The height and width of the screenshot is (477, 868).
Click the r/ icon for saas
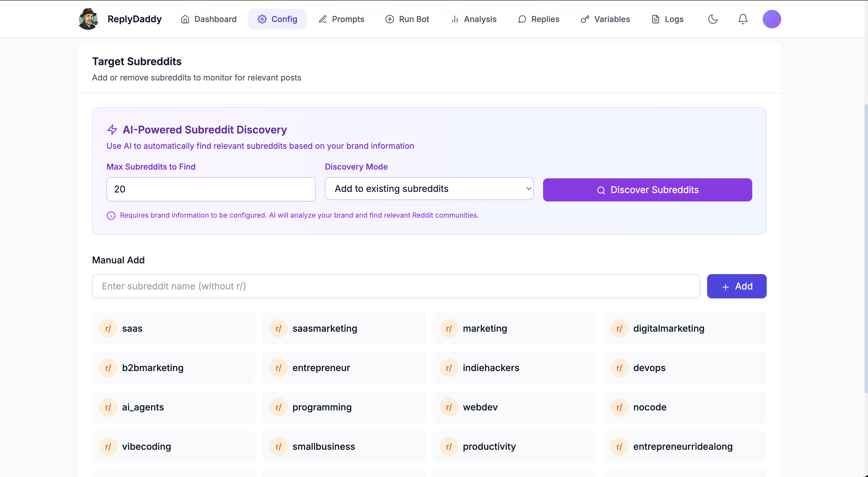[108, 329]
